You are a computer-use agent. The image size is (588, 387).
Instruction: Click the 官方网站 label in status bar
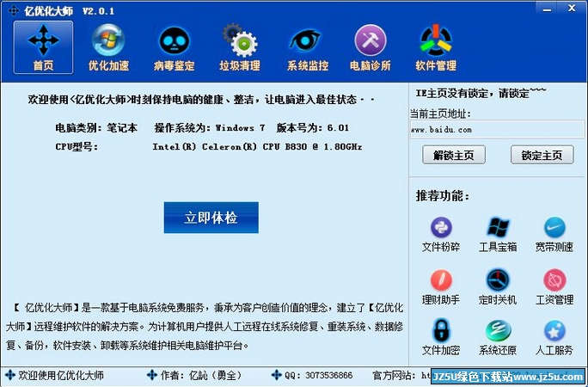tap(394, 375)
